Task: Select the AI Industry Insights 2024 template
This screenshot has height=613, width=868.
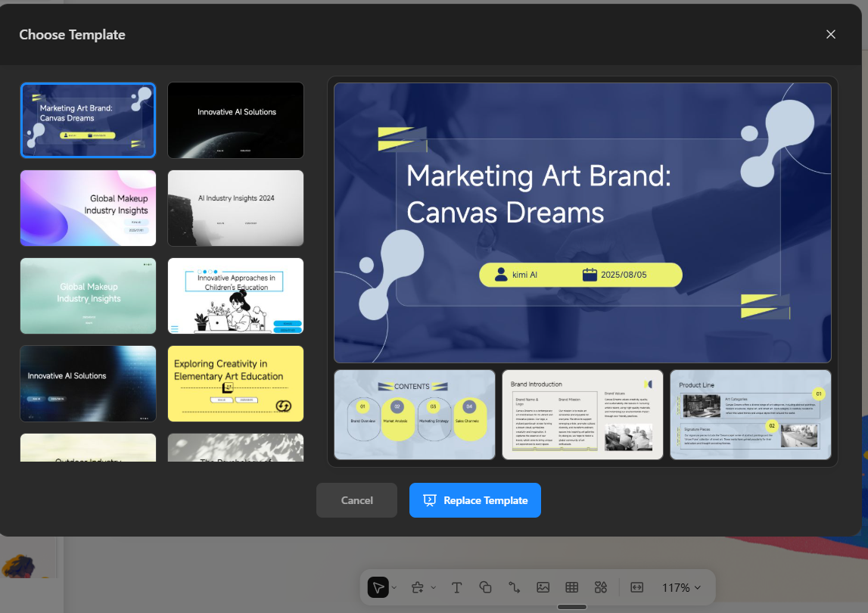Action: (235, 208)
